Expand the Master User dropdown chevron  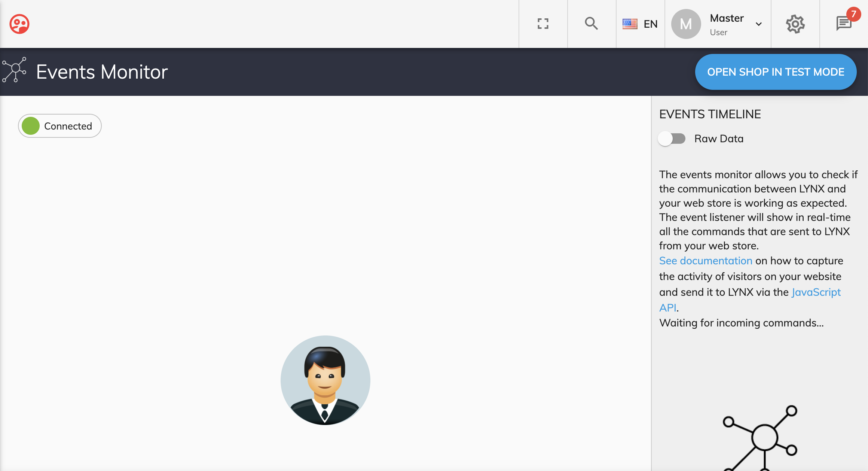(x=759, y=24)
